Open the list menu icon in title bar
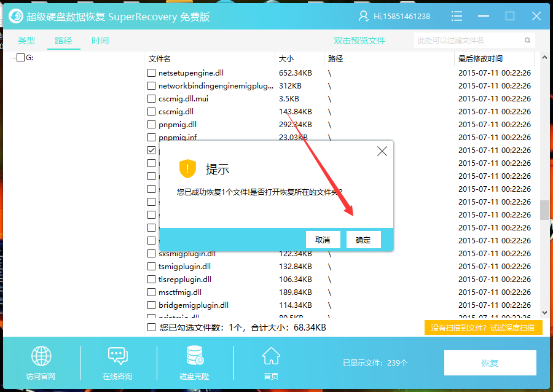The width and height of the screenshot is (553, 392). 457,16
